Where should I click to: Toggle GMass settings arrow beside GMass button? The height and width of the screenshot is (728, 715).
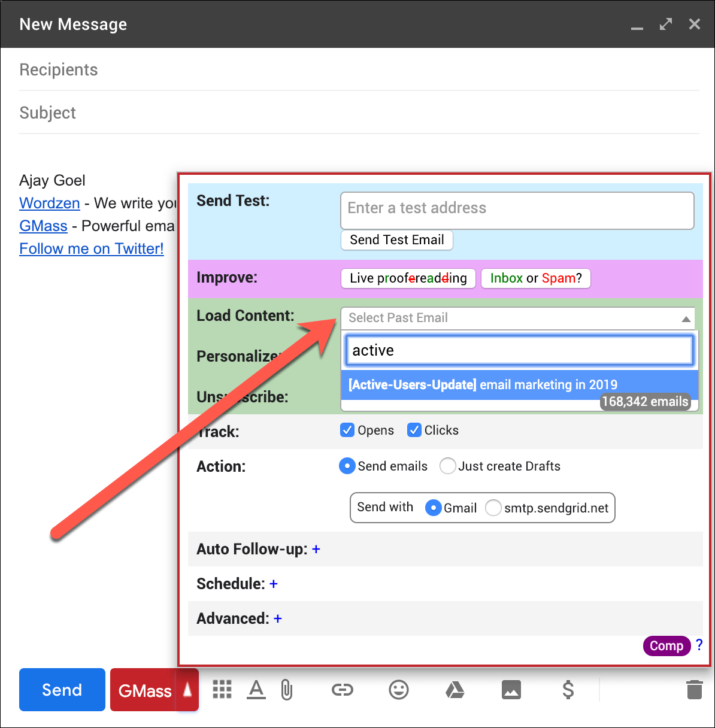187,690
